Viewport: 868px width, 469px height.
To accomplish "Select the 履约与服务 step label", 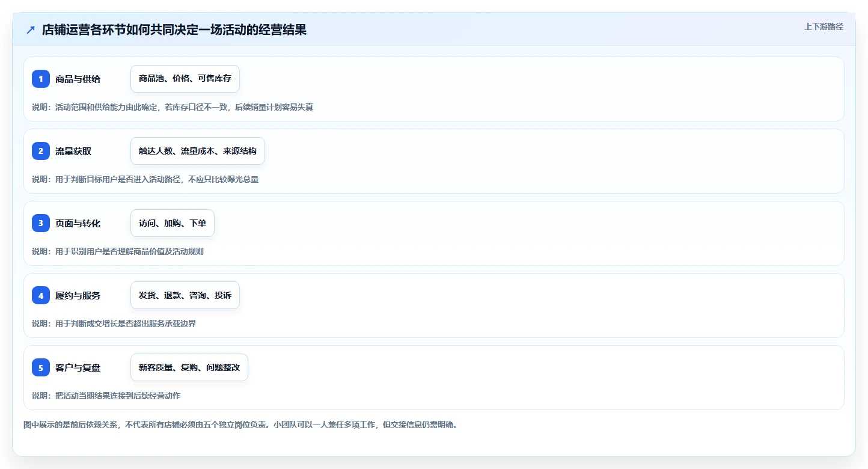I will click(78, 295).
